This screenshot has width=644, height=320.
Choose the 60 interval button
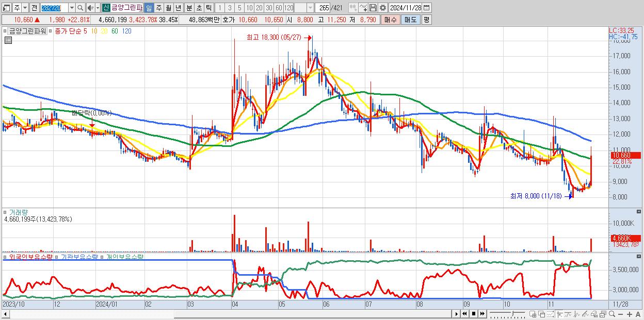[x=279, y=8]
